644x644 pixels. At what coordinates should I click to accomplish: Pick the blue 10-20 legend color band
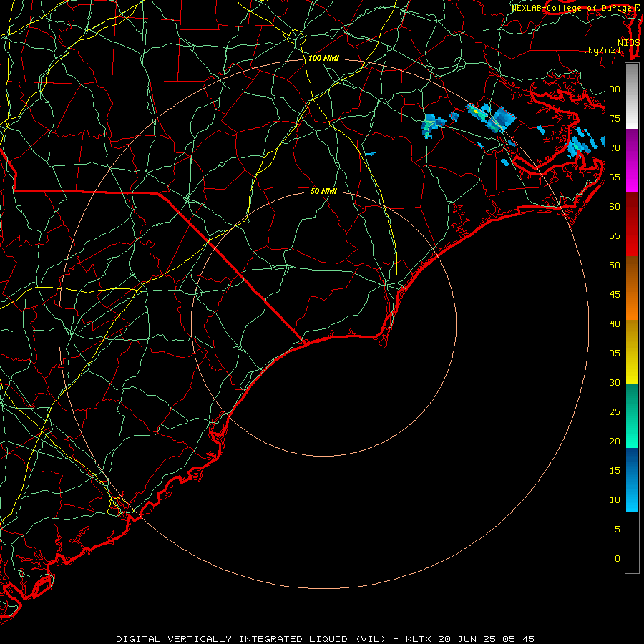click(x=632, y=479)
